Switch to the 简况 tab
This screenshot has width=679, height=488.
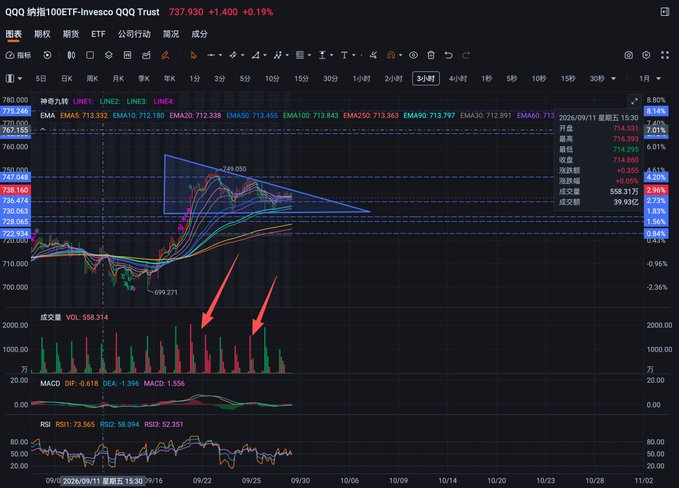click(171, 34)
